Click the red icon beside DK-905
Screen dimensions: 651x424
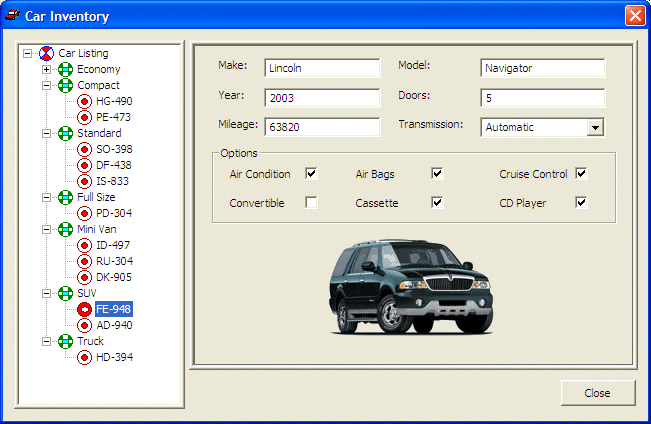click(84, 277)
